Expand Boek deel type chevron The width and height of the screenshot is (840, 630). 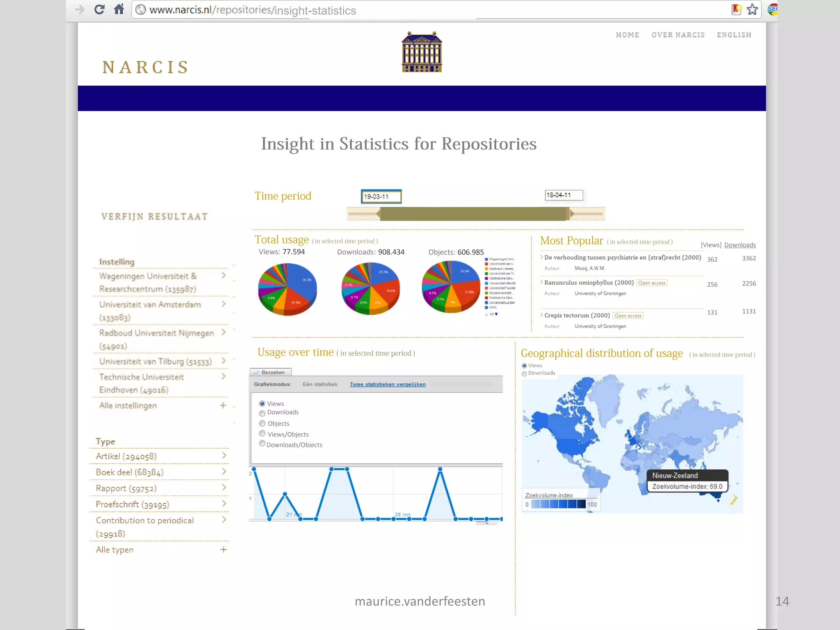(224, 471)
